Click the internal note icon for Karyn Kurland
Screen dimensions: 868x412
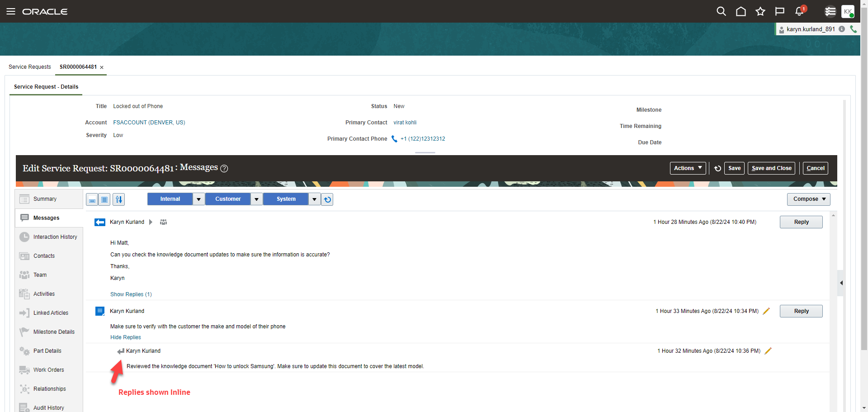[100, 311]
